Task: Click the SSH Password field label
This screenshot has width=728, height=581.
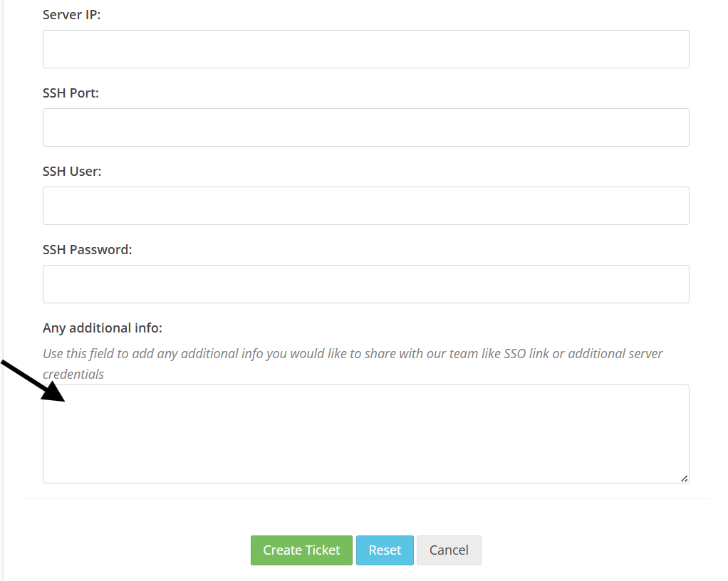Action: pos(87,249)
